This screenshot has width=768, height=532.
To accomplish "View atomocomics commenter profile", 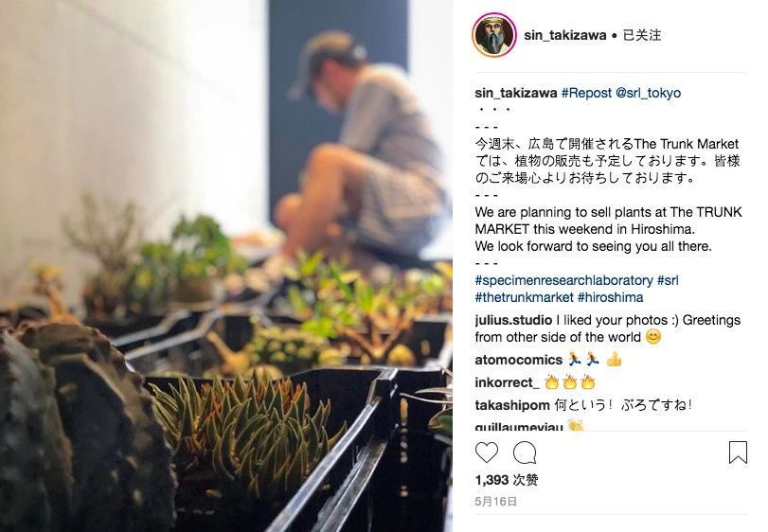I will click(x=519, y=360).
